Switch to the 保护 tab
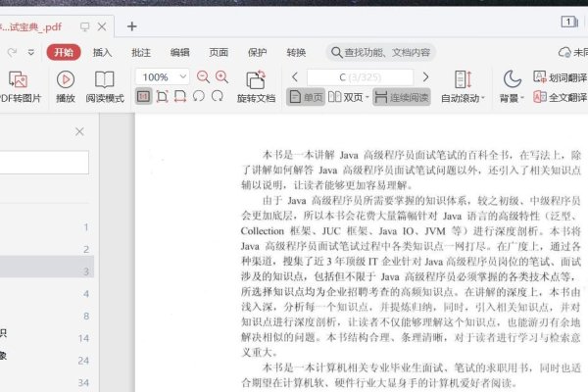 point(257,52)
